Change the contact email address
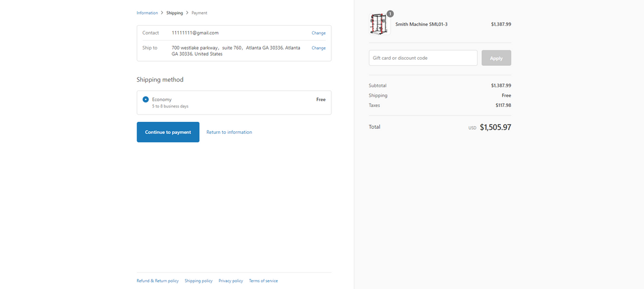The width and height of the screenshot is (644, 289). tap(318, 33)
